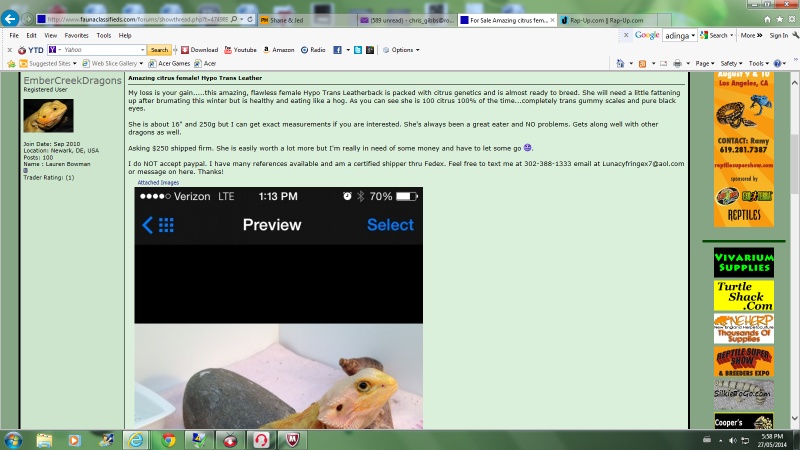Click the EmberCreekDragons avatar image
Image resolution: width=800 pixels, height=450 pixels.
[x=48, y=116]
